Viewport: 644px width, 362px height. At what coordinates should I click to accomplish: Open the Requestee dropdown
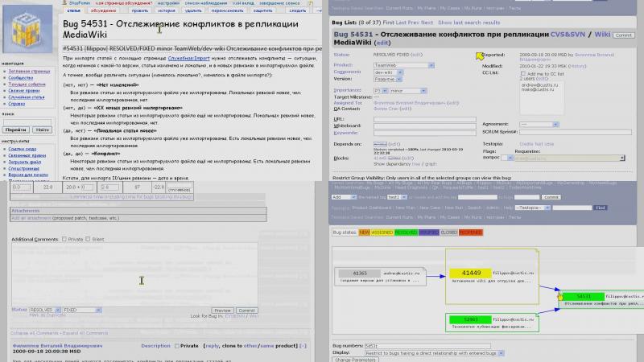coord(570,158)
